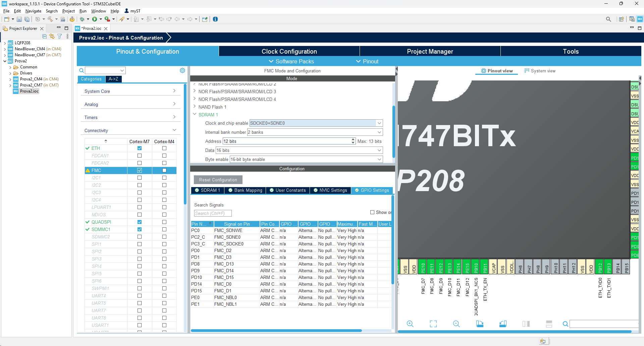Run the project from the toolbar
Image resolution: width=644 pixels, height=346 pixels.
tap(96, 19)
